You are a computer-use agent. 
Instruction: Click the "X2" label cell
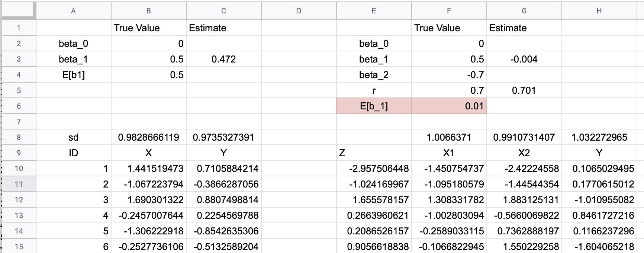point(524,153)
